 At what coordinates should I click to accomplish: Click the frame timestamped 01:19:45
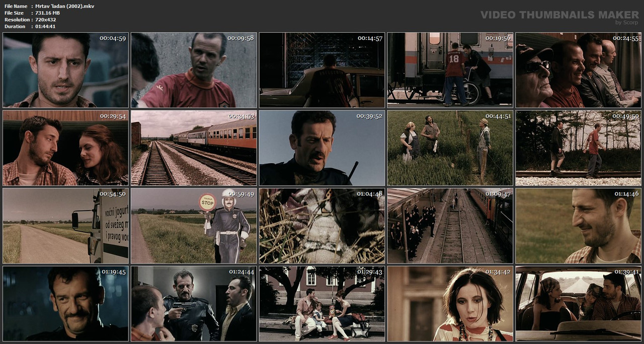point(65,304)
